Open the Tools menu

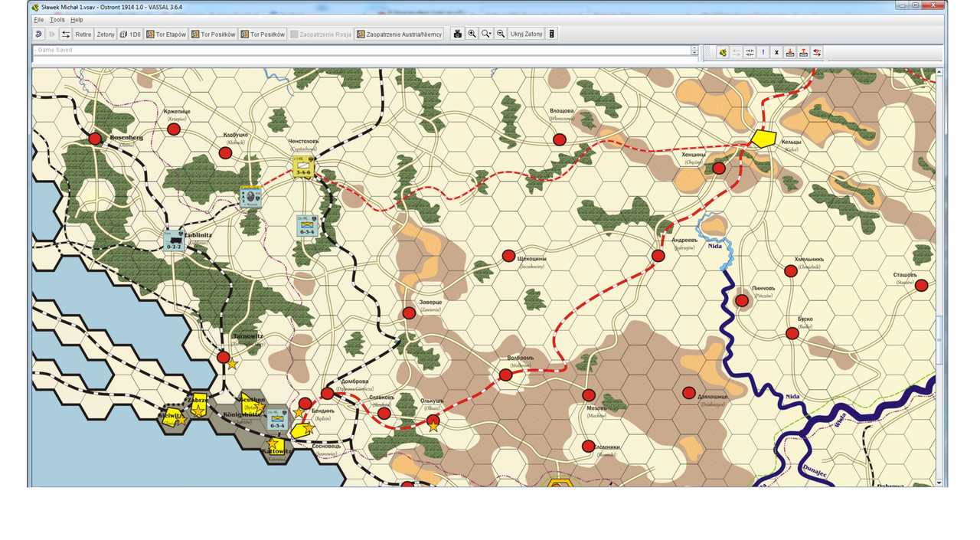[57, 19]
